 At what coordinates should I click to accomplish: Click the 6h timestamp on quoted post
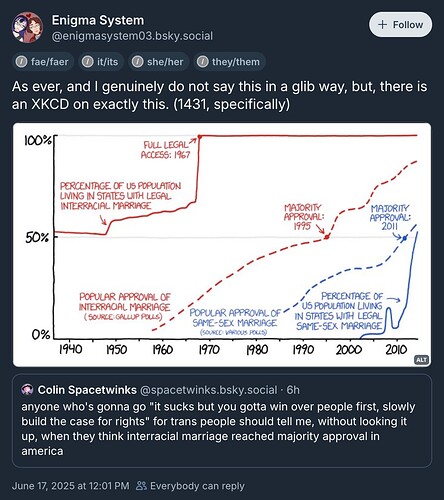click(x=293, y=390)
